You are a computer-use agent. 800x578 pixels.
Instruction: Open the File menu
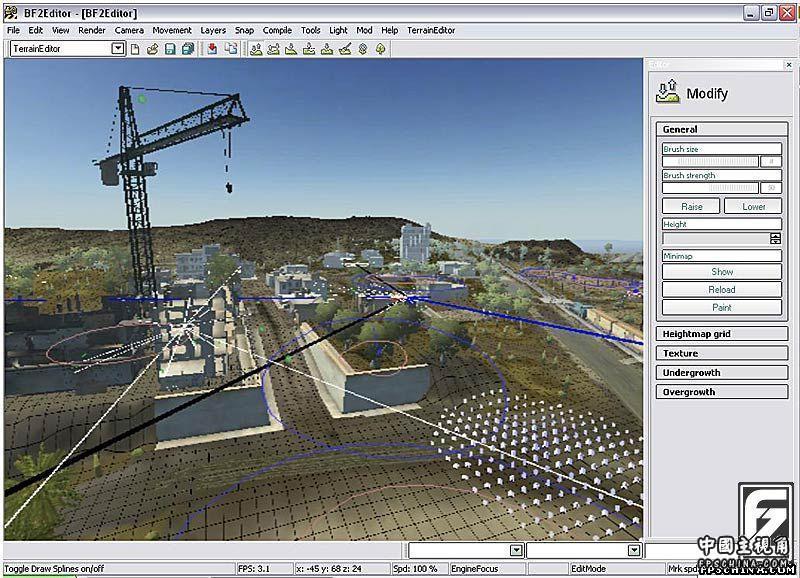[x=13, y=30]
